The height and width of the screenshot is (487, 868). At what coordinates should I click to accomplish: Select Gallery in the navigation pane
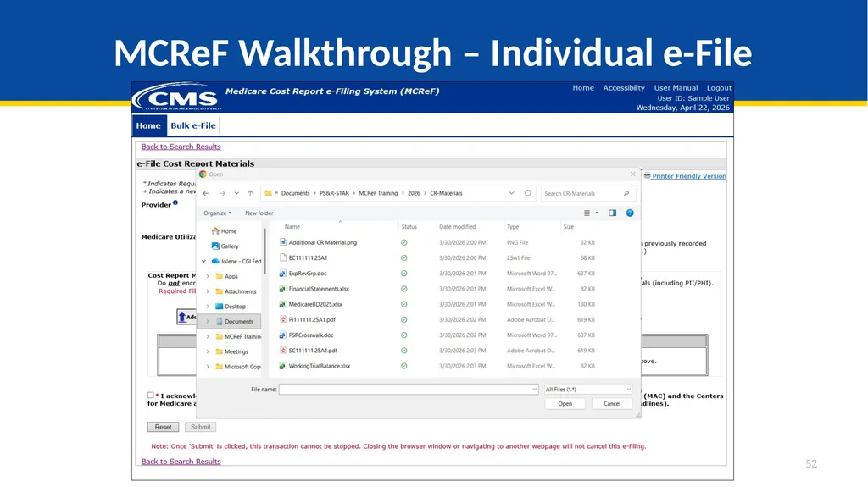point(225,246)
